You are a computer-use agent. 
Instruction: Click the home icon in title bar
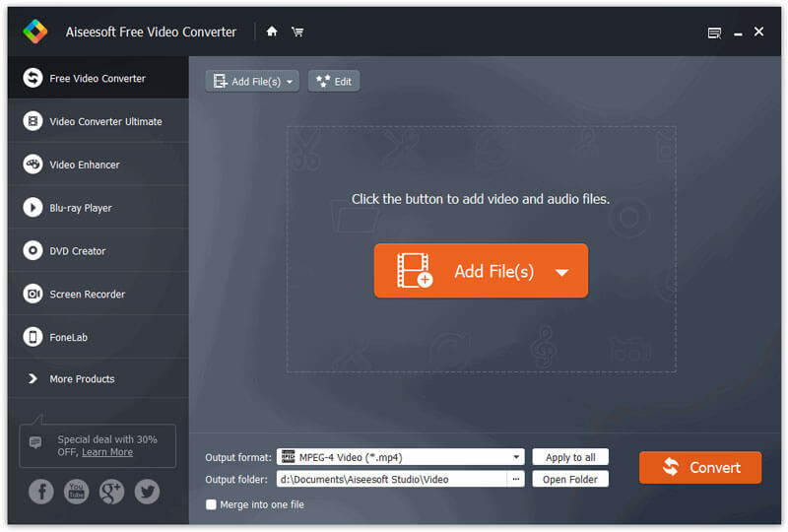coord(272,32)
